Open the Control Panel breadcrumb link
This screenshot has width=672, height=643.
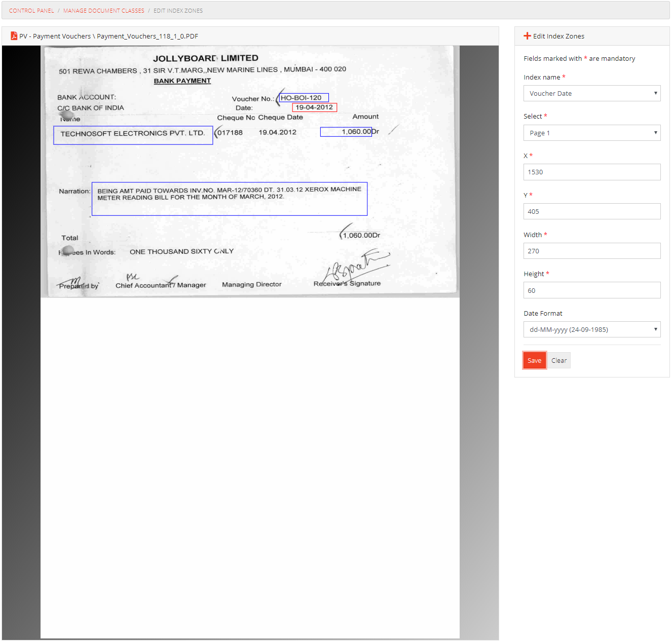(31, 11)
